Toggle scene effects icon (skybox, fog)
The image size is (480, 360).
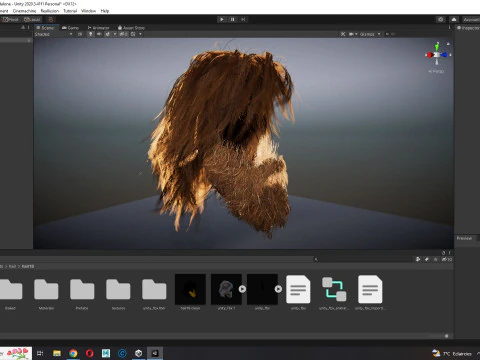coord(108,34)
